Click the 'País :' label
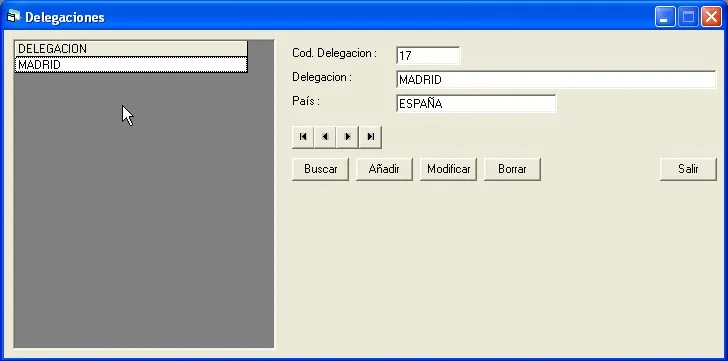728x361 pixels. [x=306, y=102]
